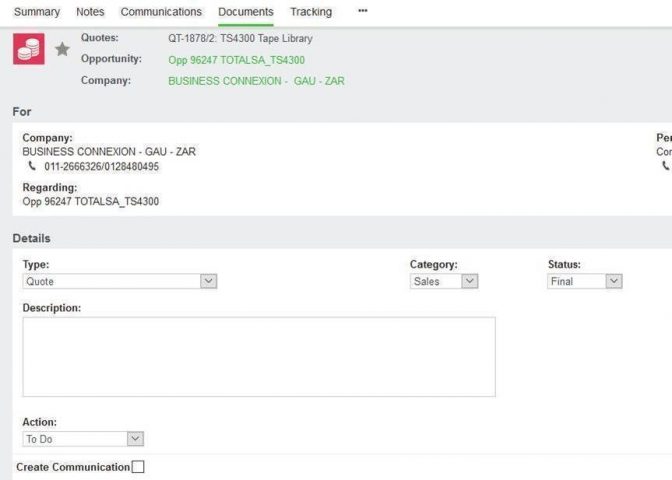Open the more options ellipsis tab
The height and width of the screenshot is (480, 672).
[362, 11]
